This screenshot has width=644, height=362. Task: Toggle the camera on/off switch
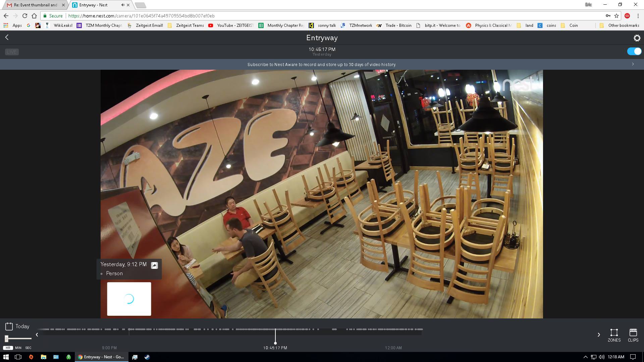(634, 51)
